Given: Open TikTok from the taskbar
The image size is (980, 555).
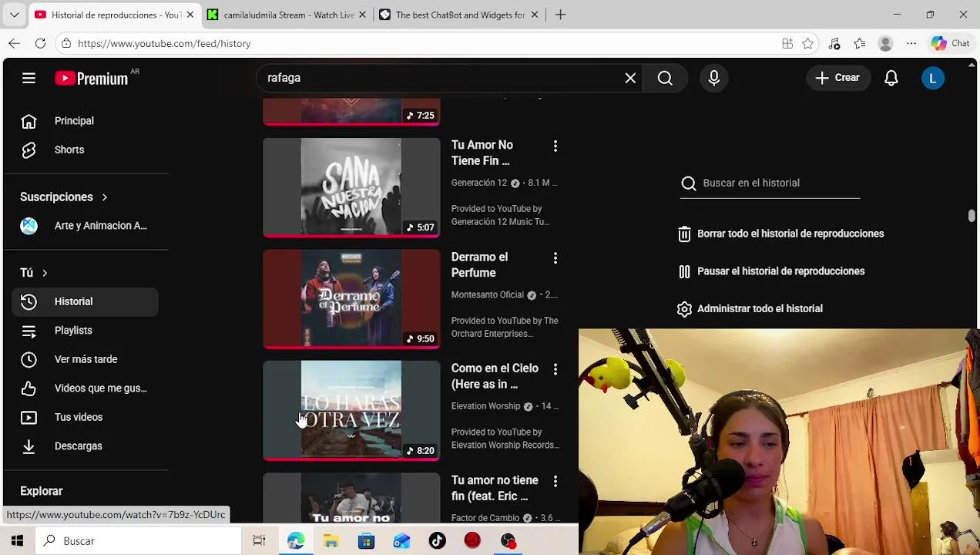Looking at the screenshot, I should 438,541.
